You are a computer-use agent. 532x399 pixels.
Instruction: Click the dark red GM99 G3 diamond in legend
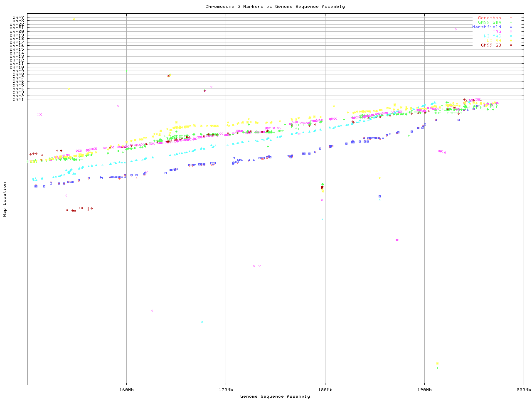pos(511,45)
